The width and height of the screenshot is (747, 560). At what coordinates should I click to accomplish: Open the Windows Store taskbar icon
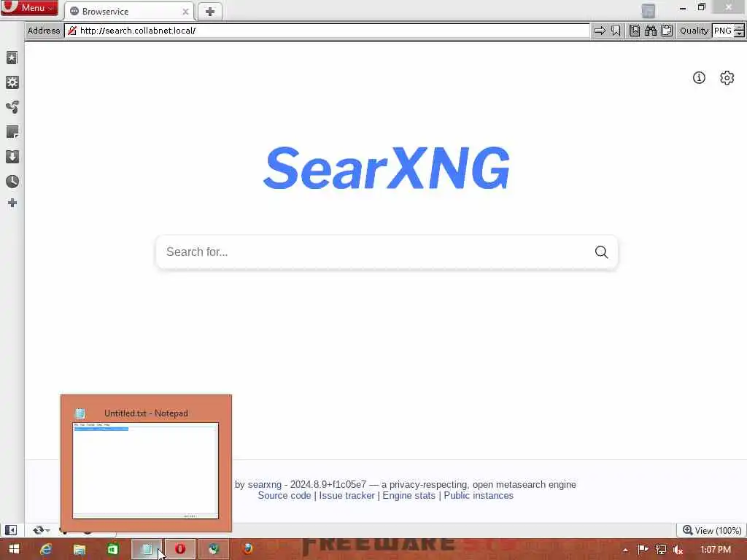pyautogui.click(x=112, y=549)
